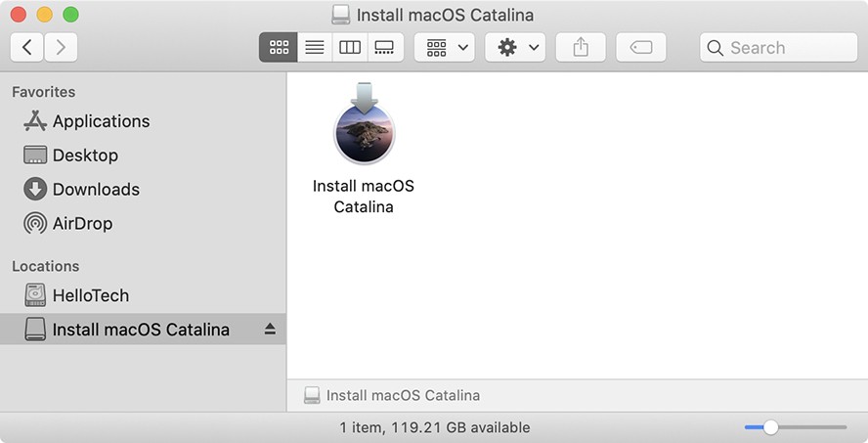
Task: Click the icon size slider handle
Action: point(770,427)
